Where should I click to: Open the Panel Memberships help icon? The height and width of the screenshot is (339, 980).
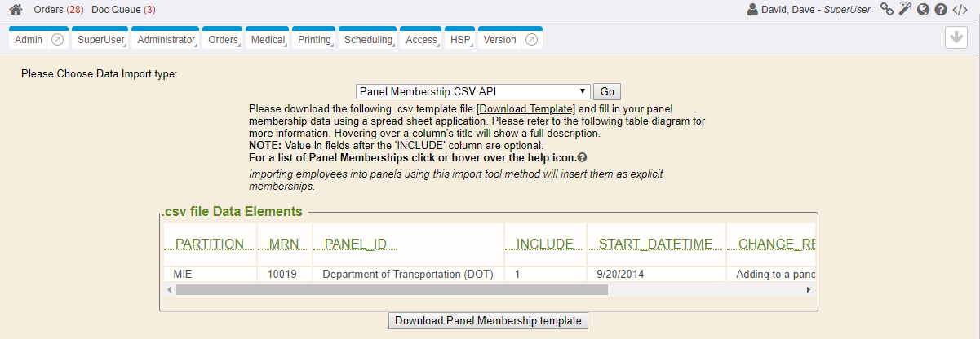582,157
